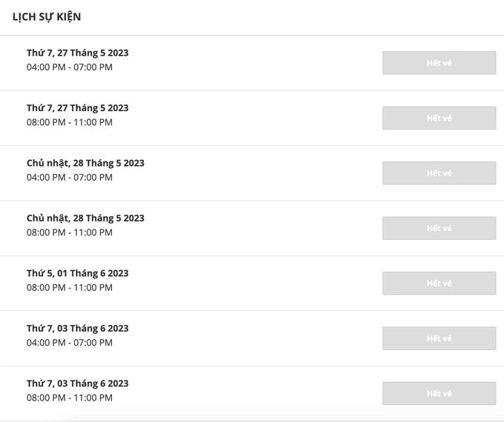Select Chủ nhật 28 Tháng 5 date, 04:00 PM show
The height and width of the screenshot is (422, 504).
85,163
